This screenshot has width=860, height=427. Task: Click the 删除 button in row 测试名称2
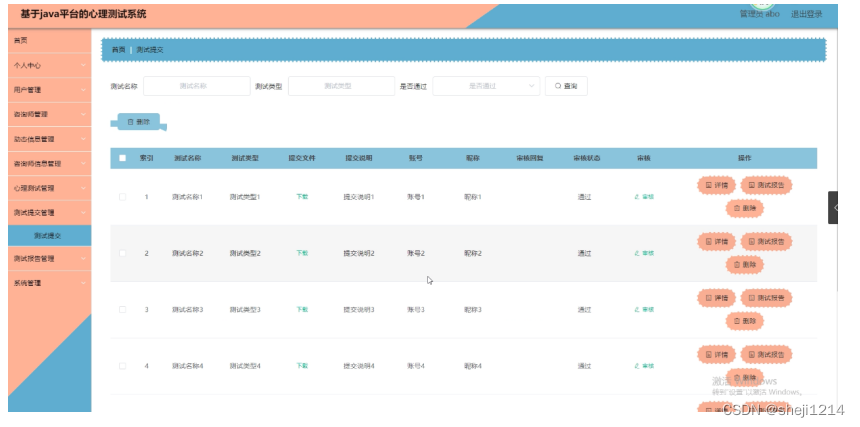(744, 265)
